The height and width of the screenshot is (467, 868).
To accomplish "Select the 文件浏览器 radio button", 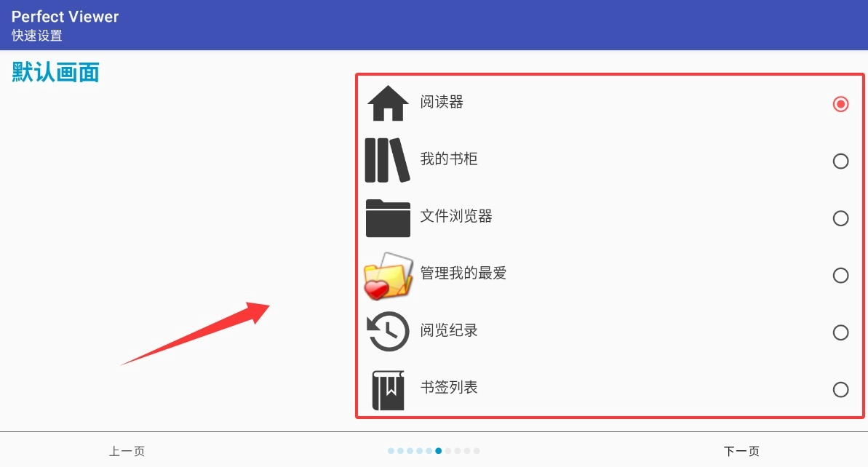I will coord(840,218).
